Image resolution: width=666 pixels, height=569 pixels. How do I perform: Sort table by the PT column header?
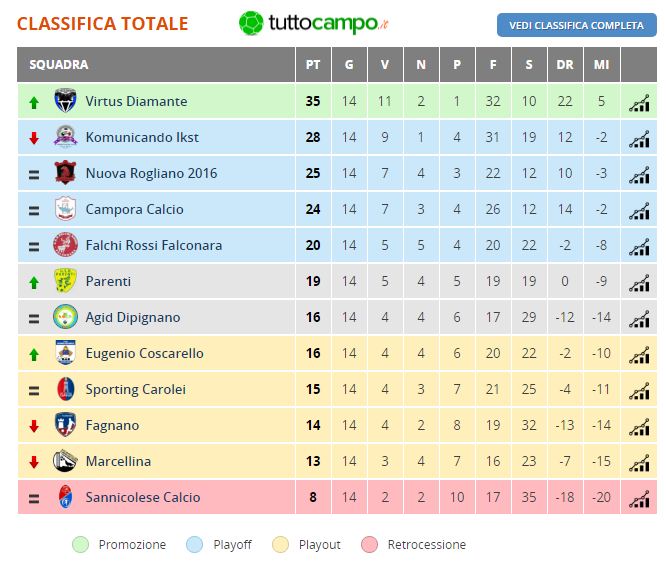(x=313, y=65)
